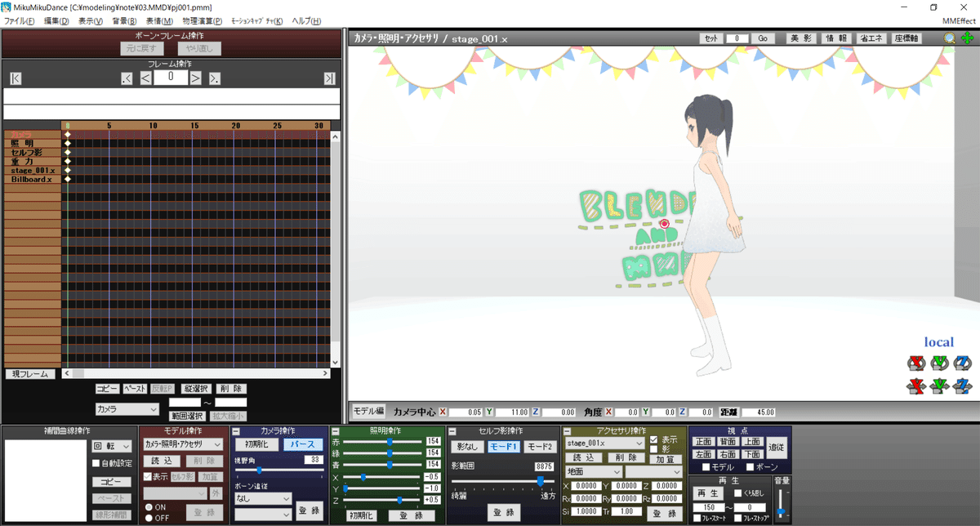The width and height of the screenshot is (980, 526).
Task: Open the MMEffect menu
Action: pyautogui.click(x=959, y=21)
